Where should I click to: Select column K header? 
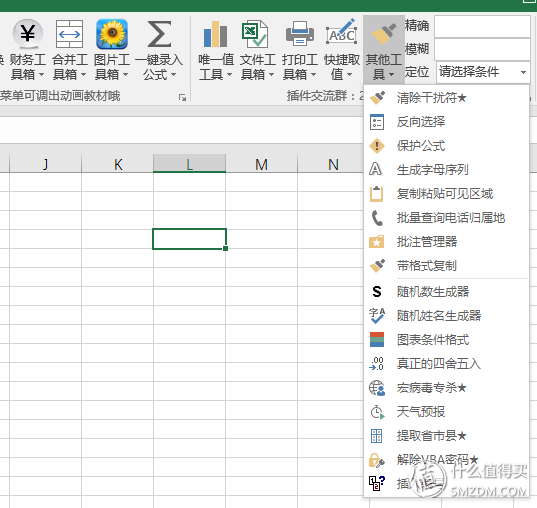pos(118,164)
